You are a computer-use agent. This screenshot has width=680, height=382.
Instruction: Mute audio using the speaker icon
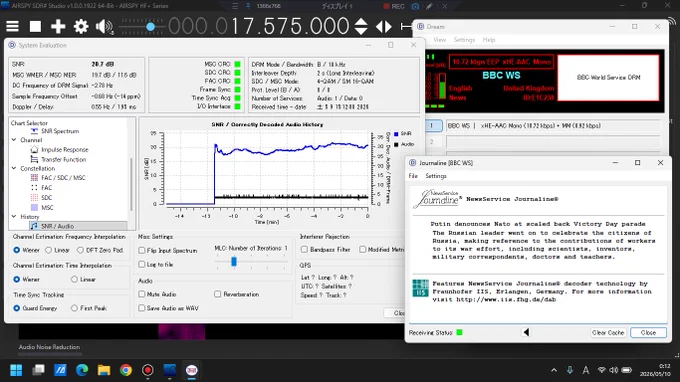104,26
